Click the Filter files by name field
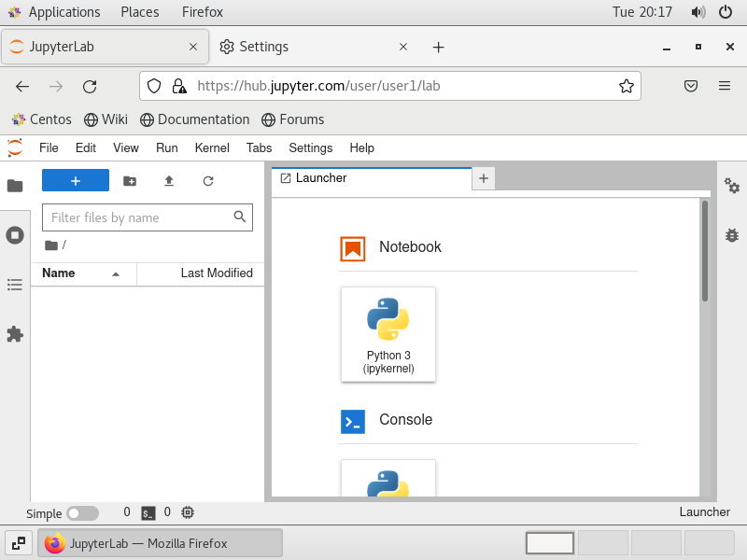 tap(148, 217)
